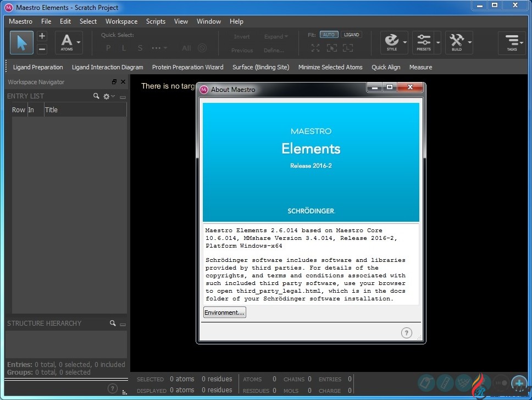532x400 pixels.
Task: Collapse the Entry List panel section
Action: click(123, 97)
